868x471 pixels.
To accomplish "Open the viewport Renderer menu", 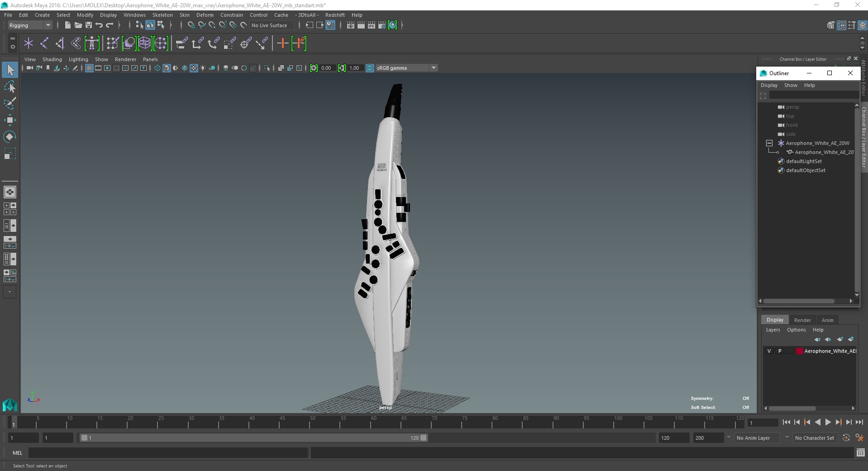I will click(125, 59).
